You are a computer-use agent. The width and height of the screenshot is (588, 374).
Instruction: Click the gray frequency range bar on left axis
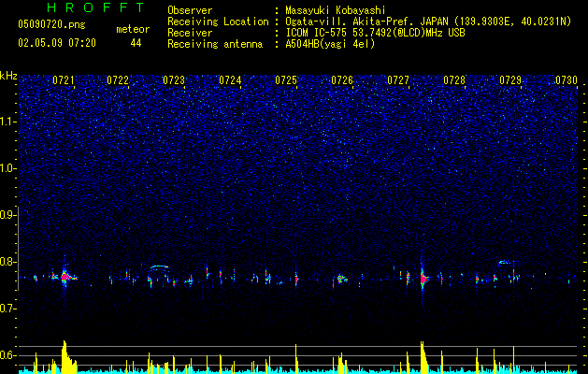(x=18, y=249)
